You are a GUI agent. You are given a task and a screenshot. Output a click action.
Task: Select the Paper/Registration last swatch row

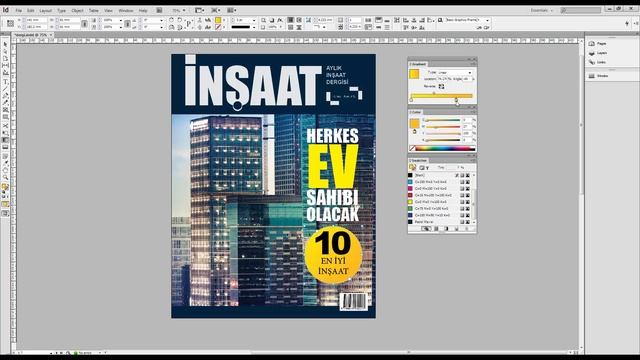[440, 222]
